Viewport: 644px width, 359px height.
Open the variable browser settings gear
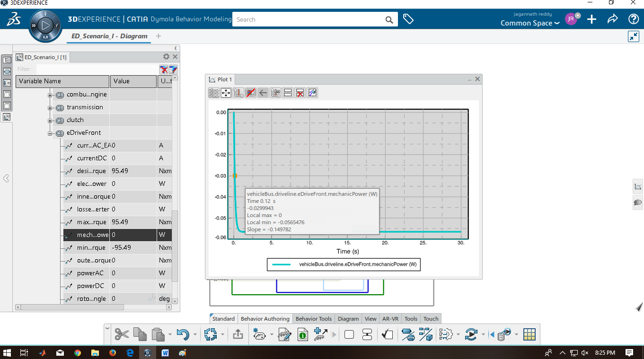click(x=166, y=57)
